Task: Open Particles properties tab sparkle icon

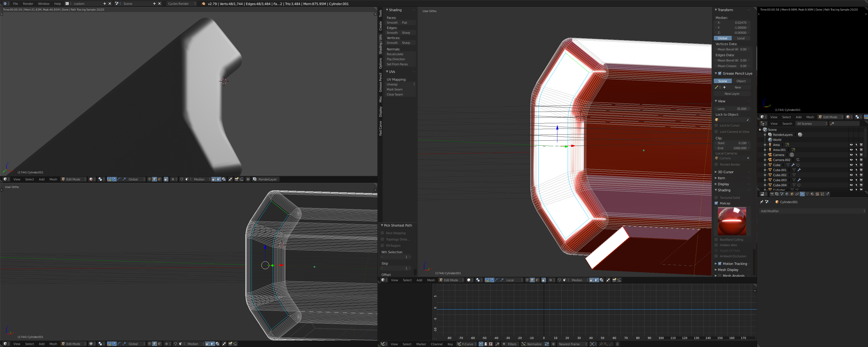Action: point(823,194)
